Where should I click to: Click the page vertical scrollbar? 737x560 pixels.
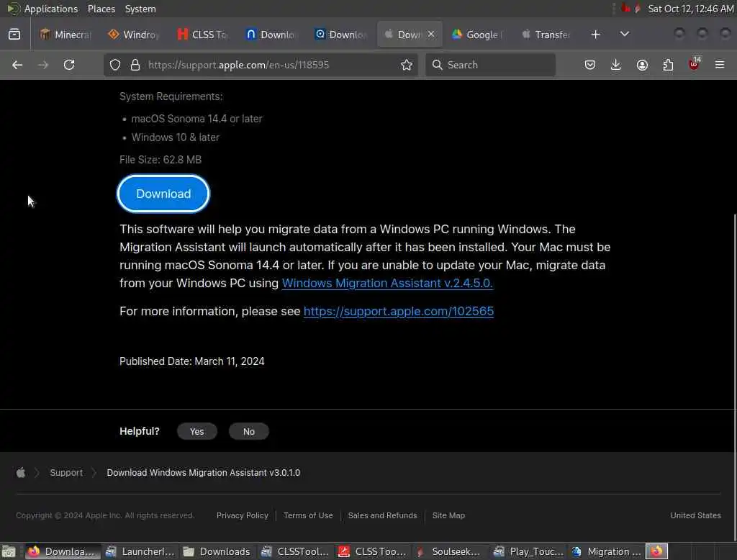coord(734,376)
